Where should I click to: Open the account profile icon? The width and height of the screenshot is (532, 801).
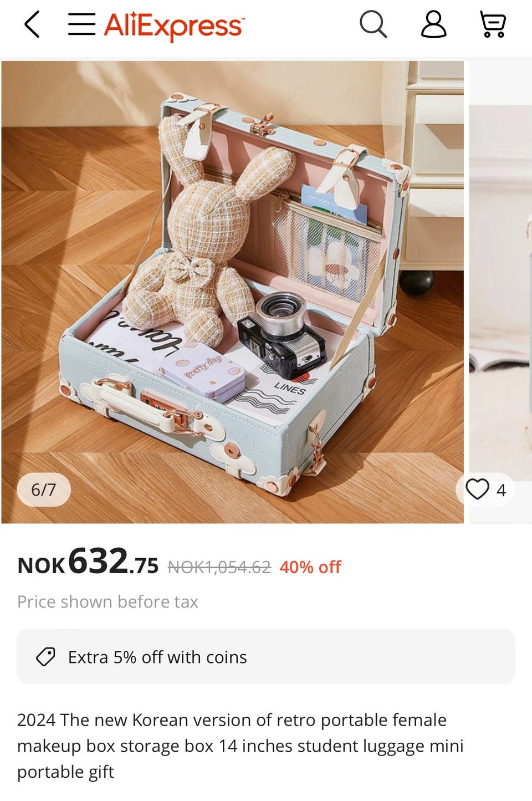pyautogui.click(x=433, y=24)
